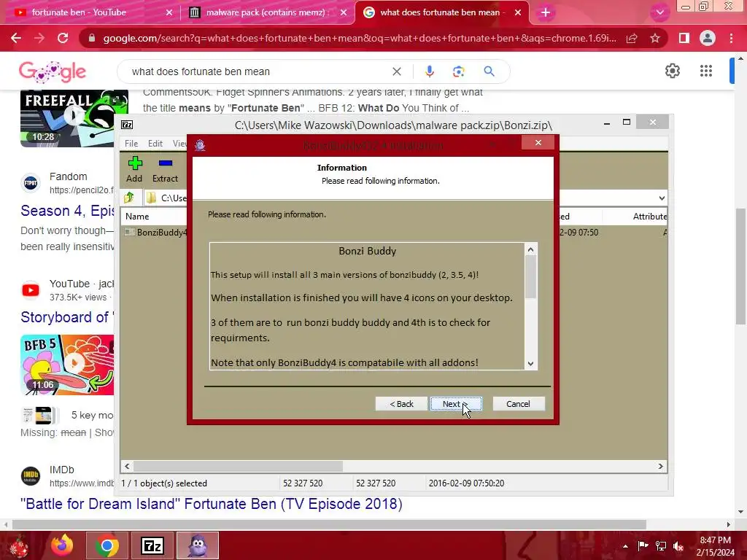Click the information box scrollbar thumb
This screenshot has width=747, height=560.
[x=531, y=276]
